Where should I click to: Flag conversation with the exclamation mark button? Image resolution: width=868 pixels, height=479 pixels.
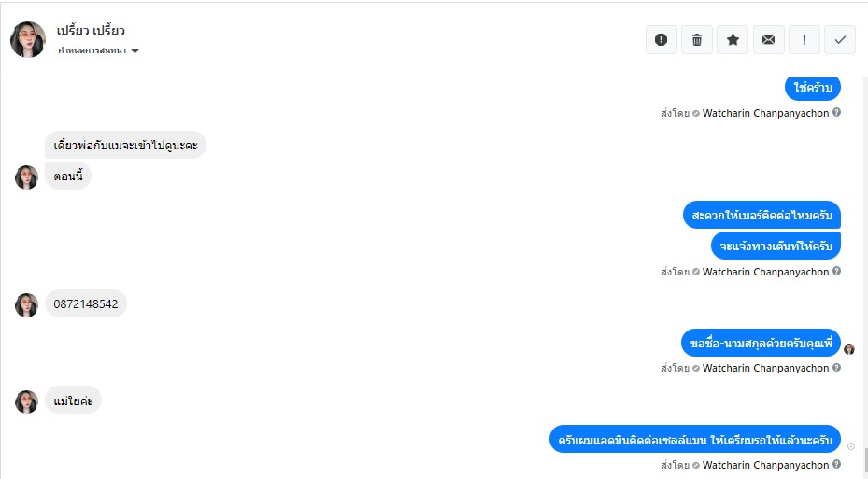804,40
